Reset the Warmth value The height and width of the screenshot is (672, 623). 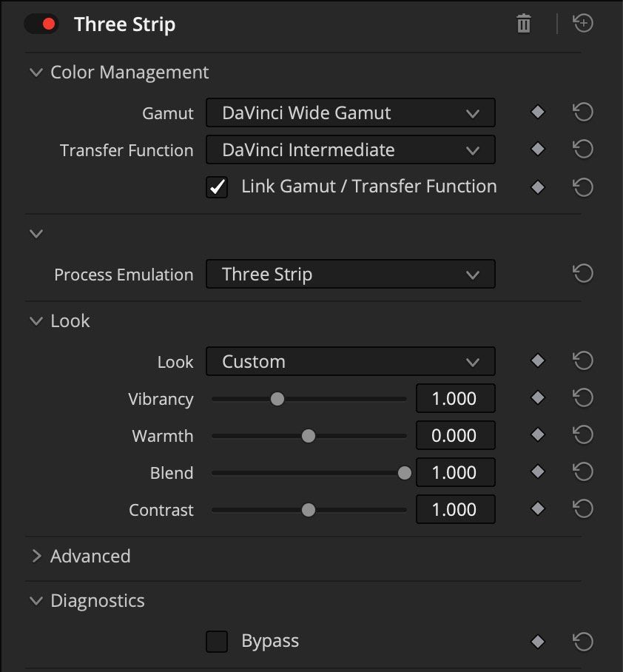[583, 434]
